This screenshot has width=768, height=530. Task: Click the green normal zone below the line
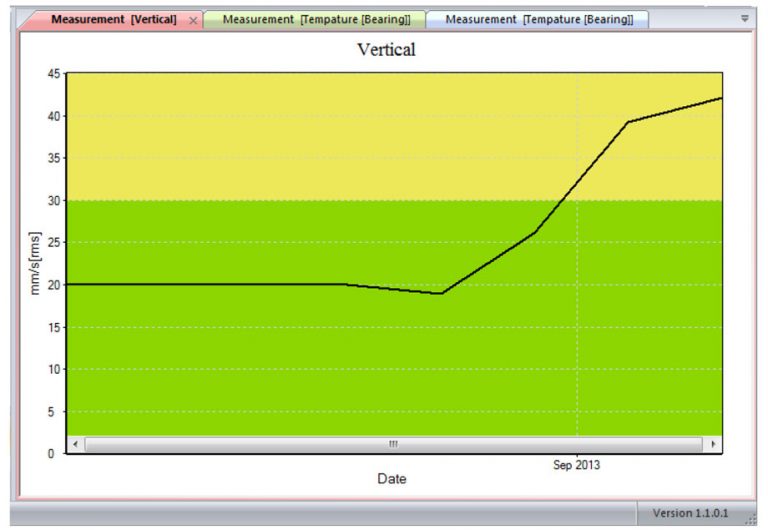coord(300,360)
